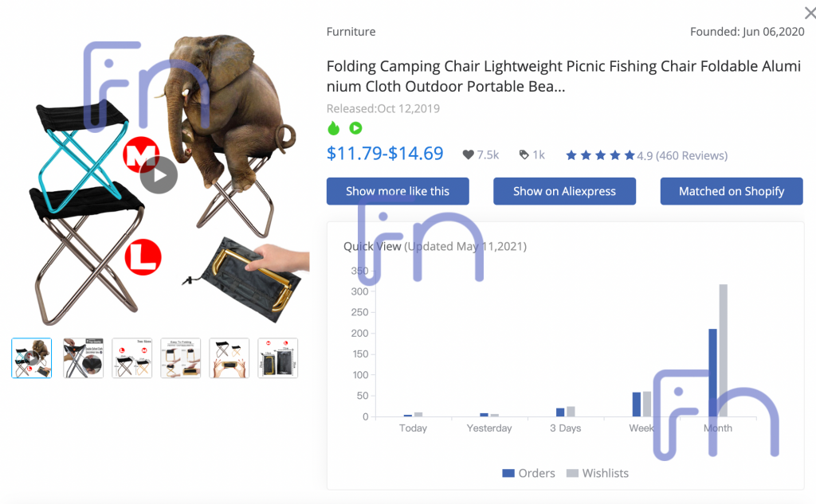Click the Furniture category label
816x504 pixels.
(x=351, y=32)
